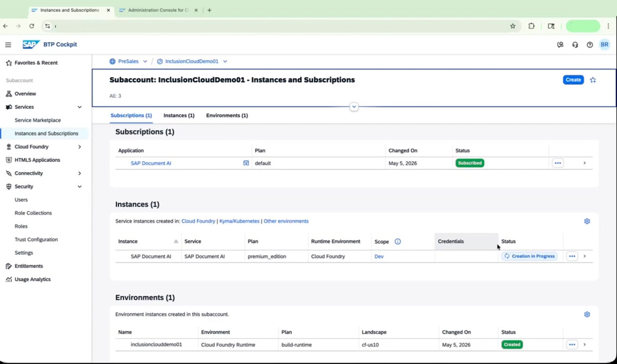Open the notifications icon in header
Image resolution: width=617 pixels, height=364 pixels.
pyautogui.click(x=560, y=45)
